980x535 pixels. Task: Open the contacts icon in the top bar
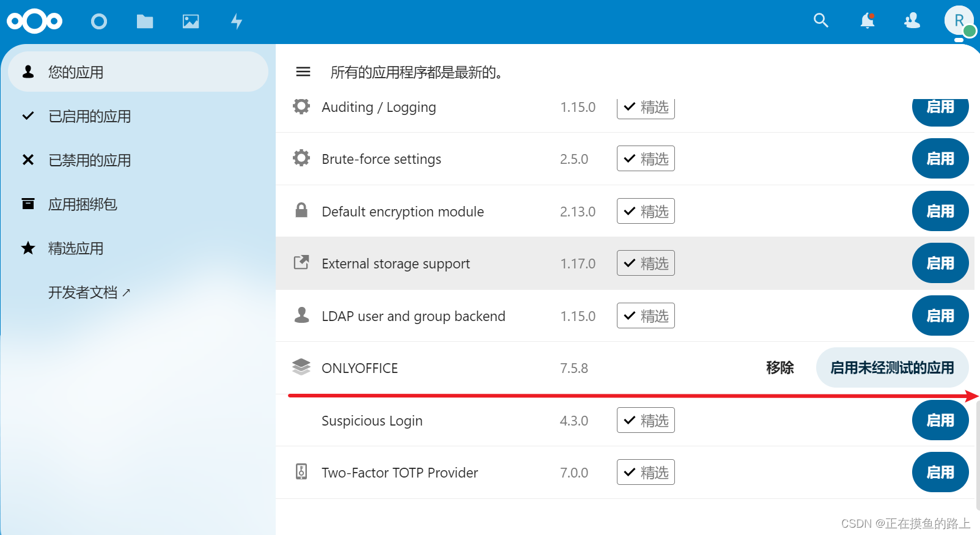point(912,21)
